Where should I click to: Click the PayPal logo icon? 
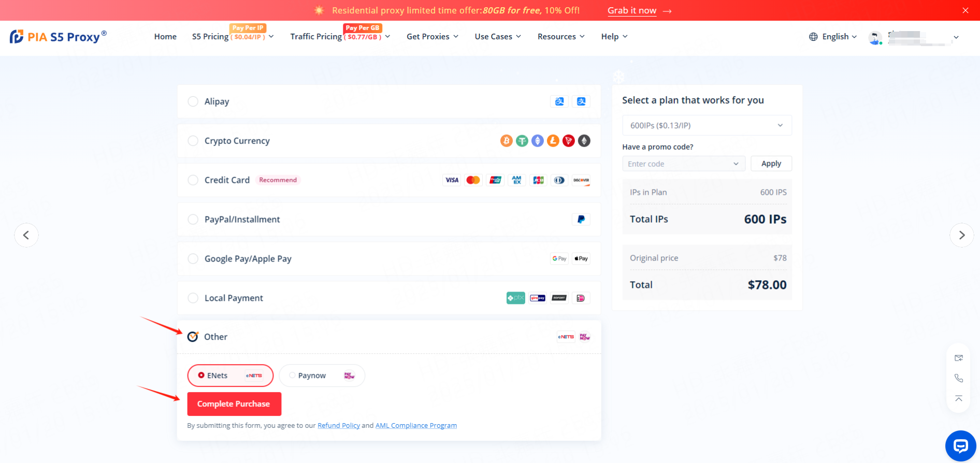click(581, 220)
